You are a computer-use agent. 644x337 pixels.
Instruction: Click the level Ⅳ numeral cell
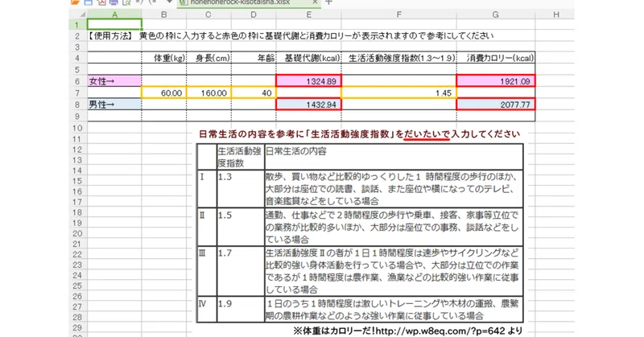(x=207, y=309)
